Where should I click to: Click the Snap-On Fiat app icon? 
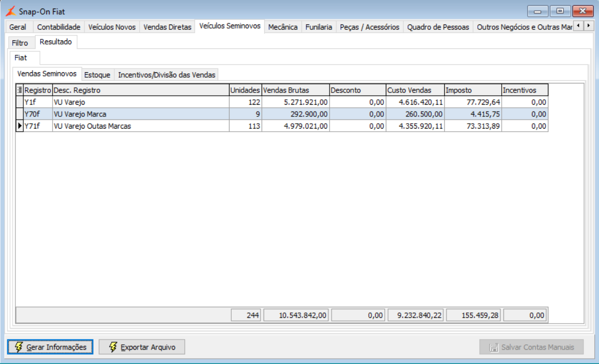(11, 11)
